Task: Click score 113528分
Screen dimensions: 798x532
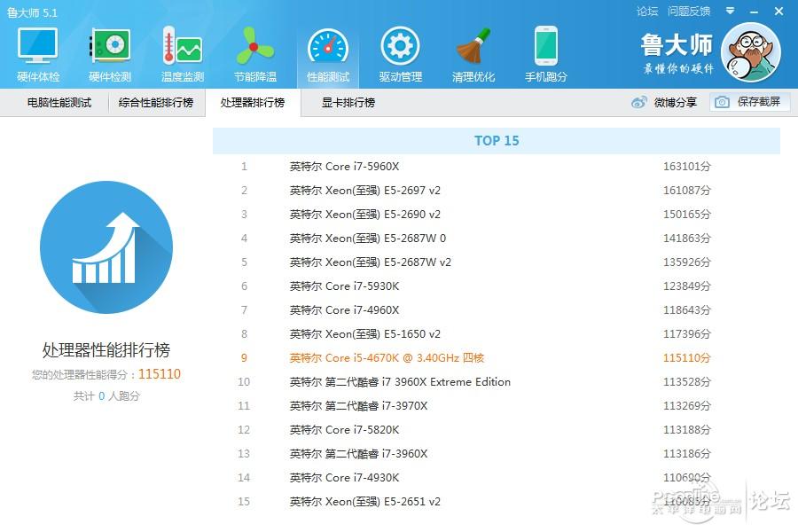Action: pos(686,382)
